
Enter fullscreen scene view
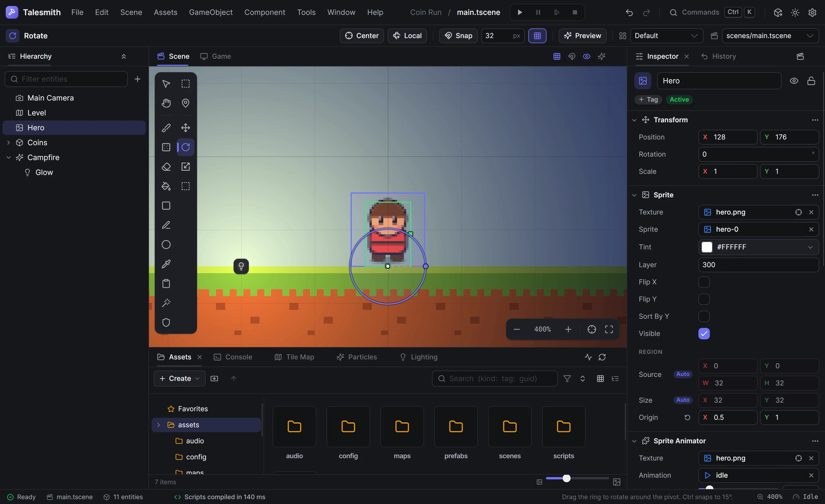[609, 329]
